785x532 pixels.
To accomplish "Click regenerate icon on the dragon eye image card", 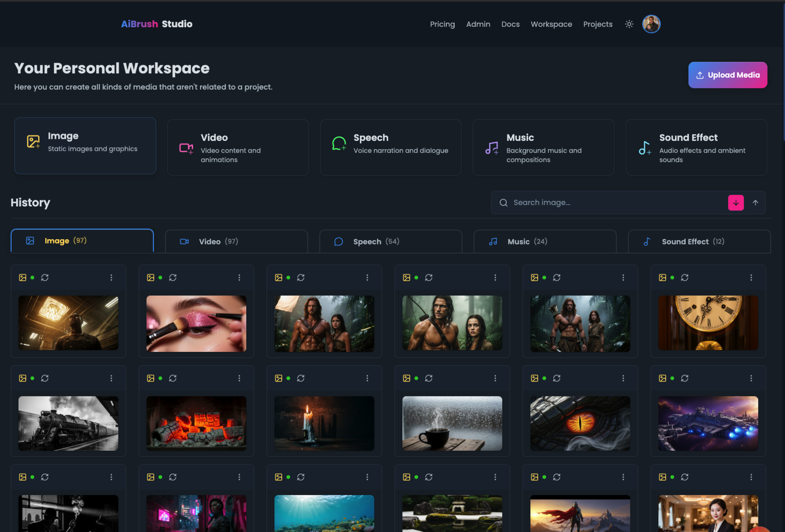I will pos(557,378).
